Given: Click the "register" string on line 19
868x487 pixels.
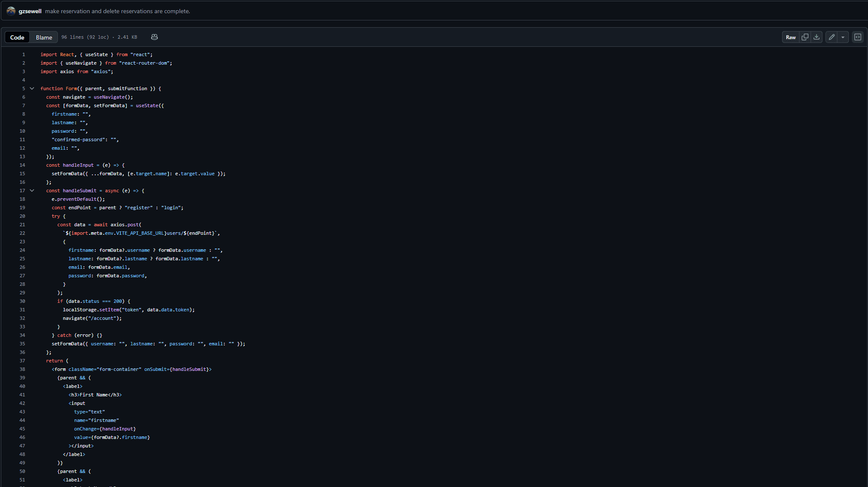Looking at the screenshot, I should [139, 208].
